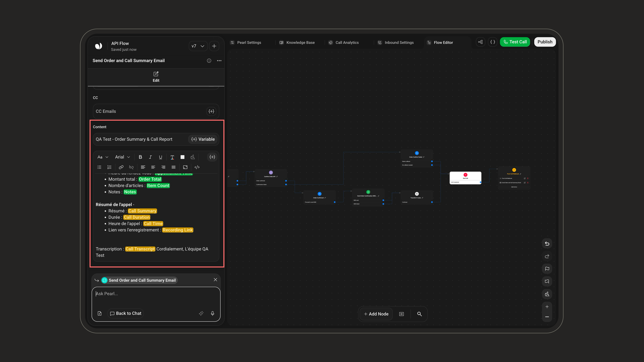
Task: Expand editor to fullscreen
Action: pyautogui.click(x=185, y=167)
